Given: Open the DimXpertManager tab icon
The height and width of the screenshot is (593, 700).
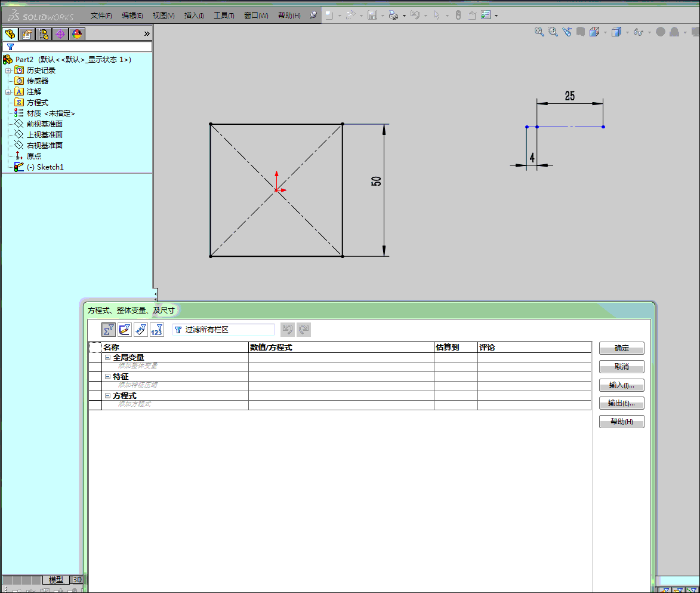Looking at the screenshot, I should tap(60, 34).
